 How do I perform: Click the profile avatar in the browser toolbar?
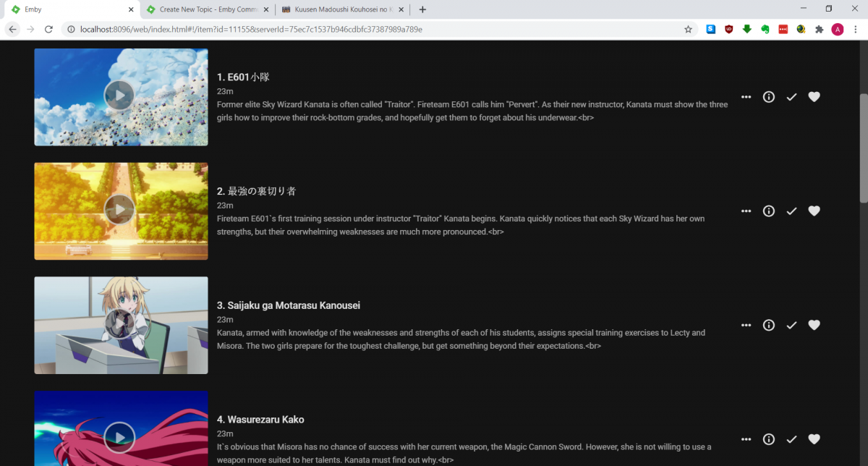[838, 29]
